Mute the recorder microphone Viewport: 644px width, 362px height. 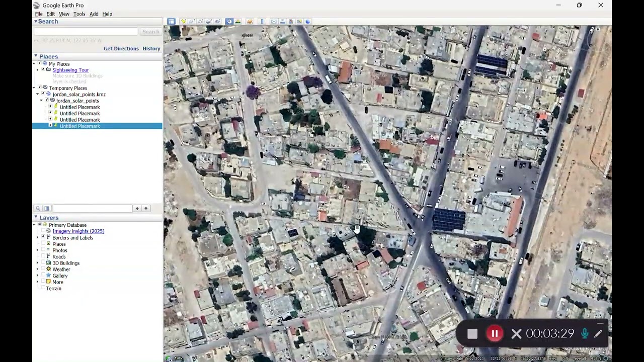point(585,333)
